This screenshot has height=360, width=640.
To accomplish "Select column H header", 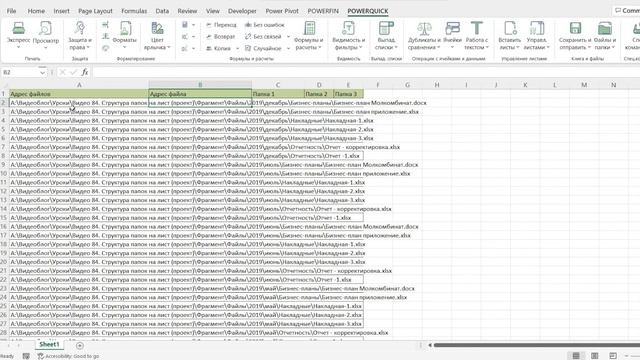I will (x=437, y=85).
